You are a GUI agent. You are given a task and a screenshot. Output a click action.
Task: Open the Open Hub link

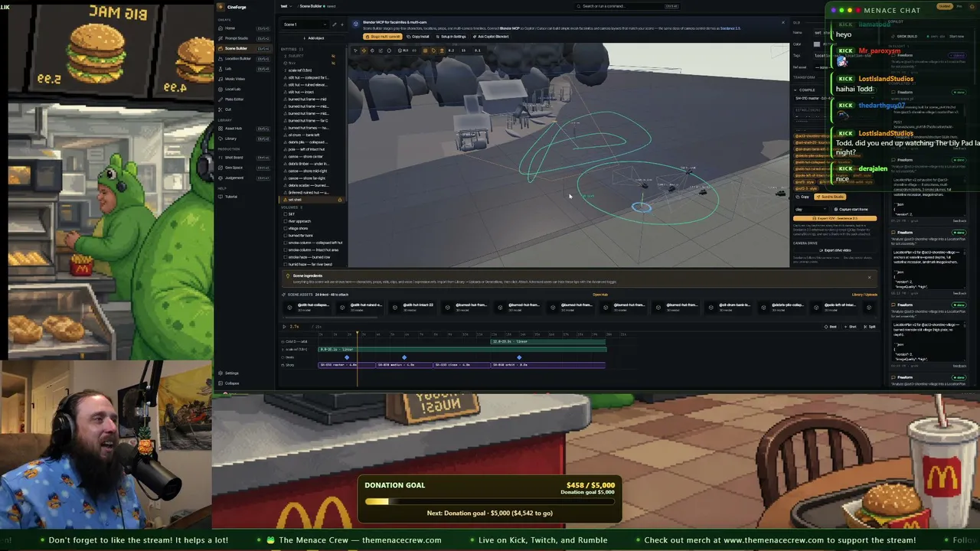[x=600, y=295]
